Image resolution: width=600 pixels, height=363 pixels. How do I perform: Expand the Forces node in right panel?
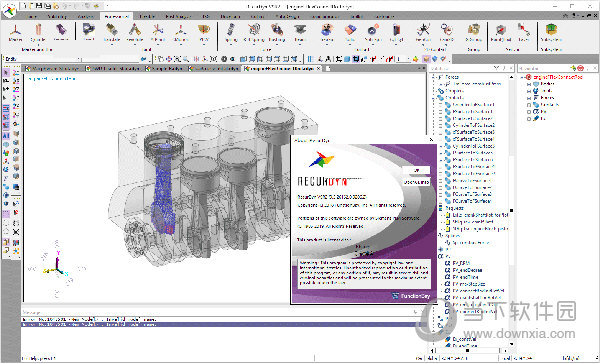point(529,98)
